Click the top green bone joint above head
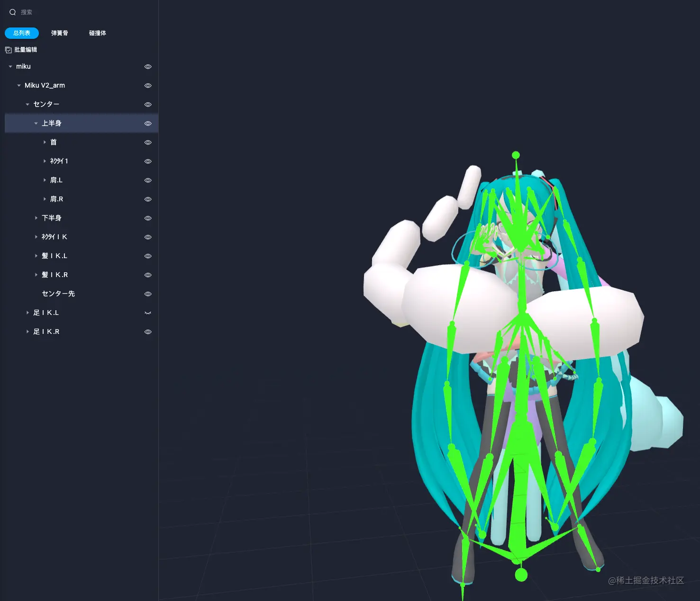The width and height of the screenshot is (700, 601). 516,155
